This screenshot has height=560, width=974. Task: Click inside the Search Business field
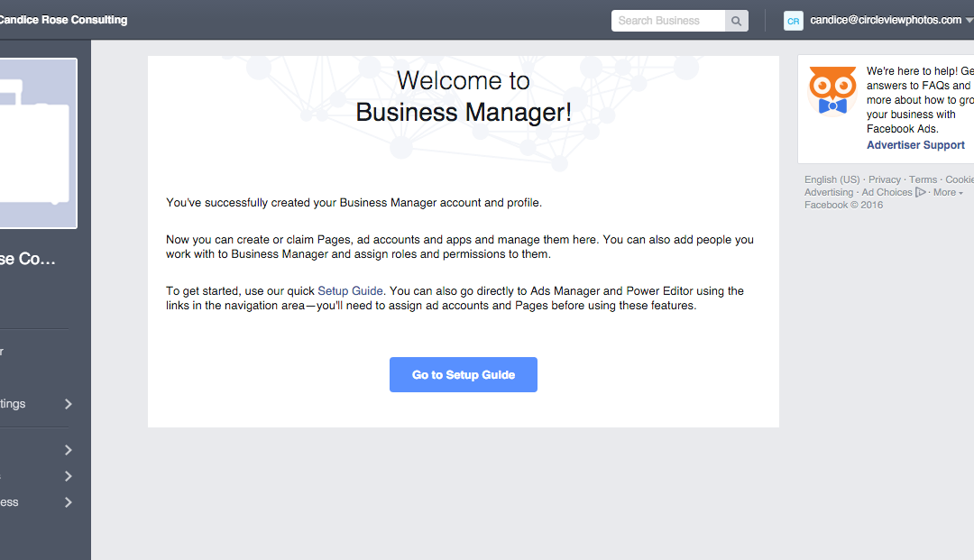click(667, 21)
